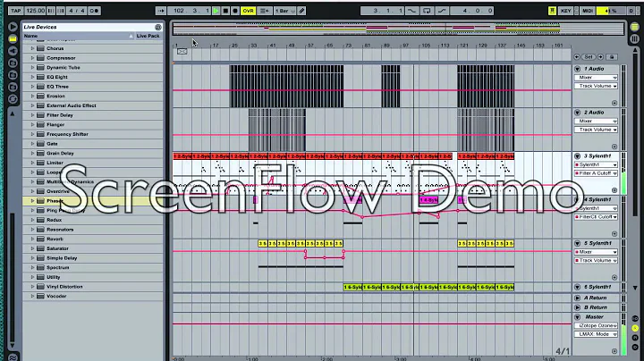
Task: Expand the EQ Eight device folder
Action: (32, 77)
